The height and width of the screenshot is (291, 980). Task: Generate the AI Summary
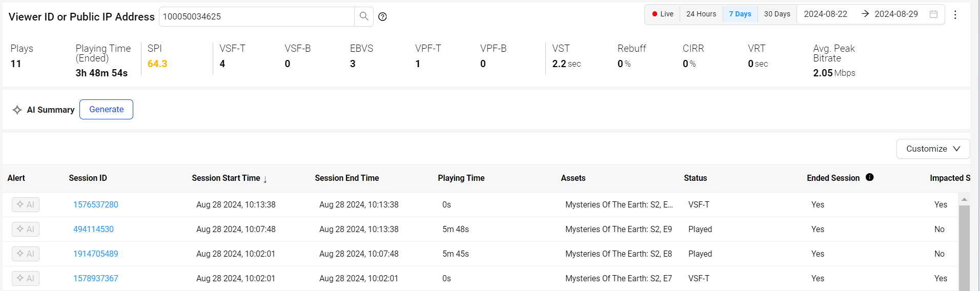point(106,110)
